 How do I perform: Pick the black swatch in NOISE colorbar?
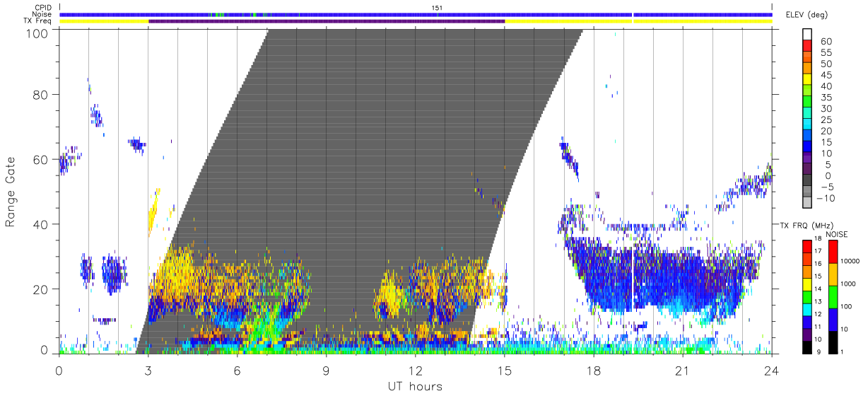click(x=833, y=342)
